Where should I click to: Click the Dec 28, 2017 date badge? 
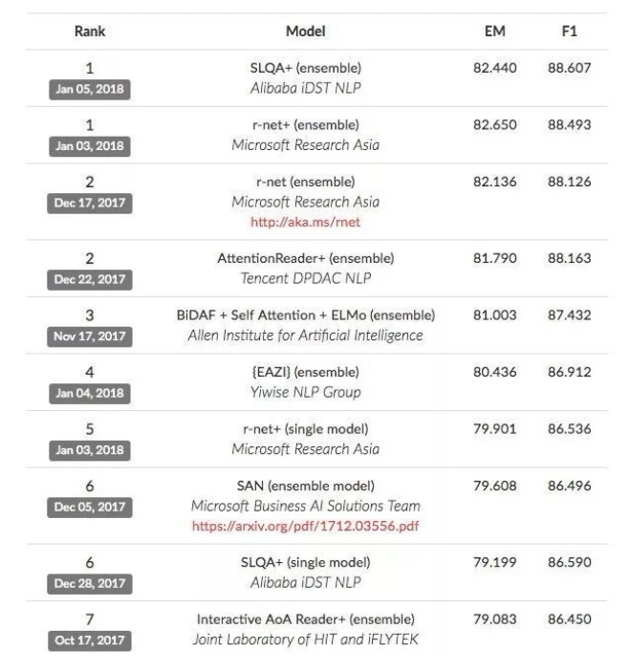pos(90,583)
